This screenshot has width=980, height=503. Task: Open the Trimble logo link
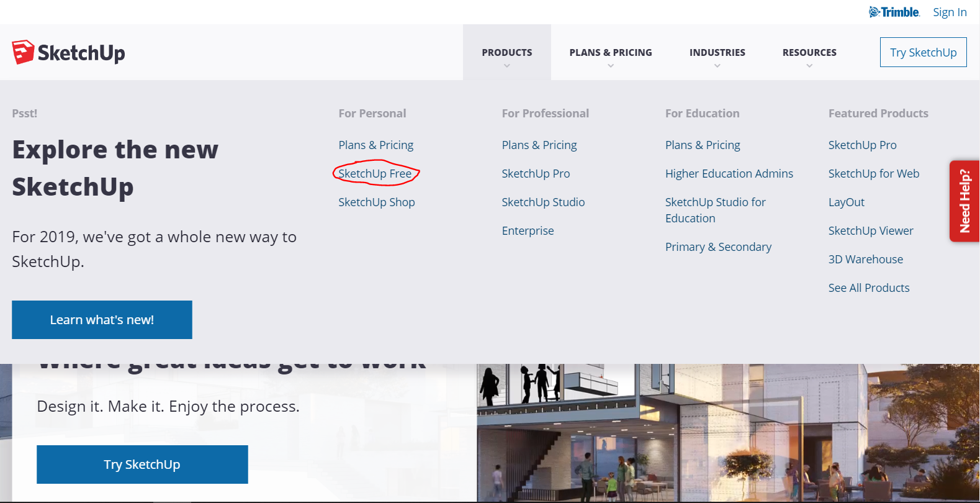click(x=894, y=12)
